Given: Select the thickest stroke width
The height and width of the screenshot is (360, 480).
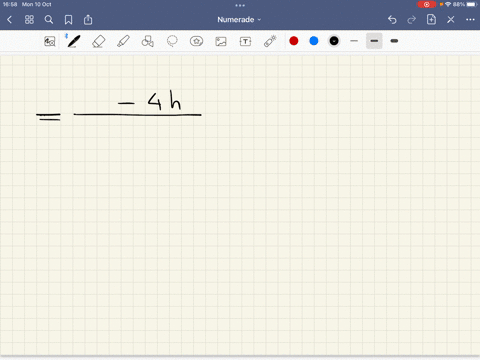Looking at the screenshot, I should tap(394, 41).
